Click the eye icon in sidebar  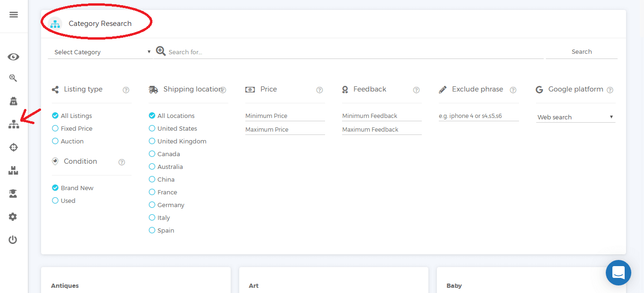(x=13, y=57)
